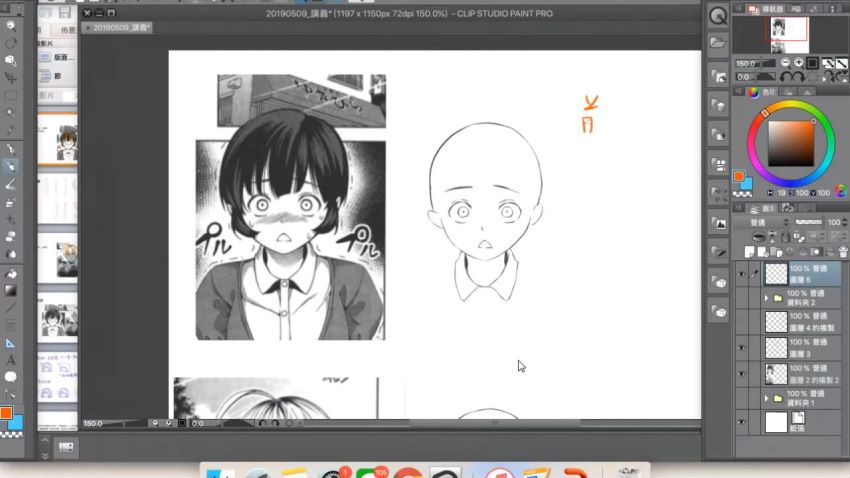
Task: Click the timeline panel icon at bottom
Action: [66, 447]
